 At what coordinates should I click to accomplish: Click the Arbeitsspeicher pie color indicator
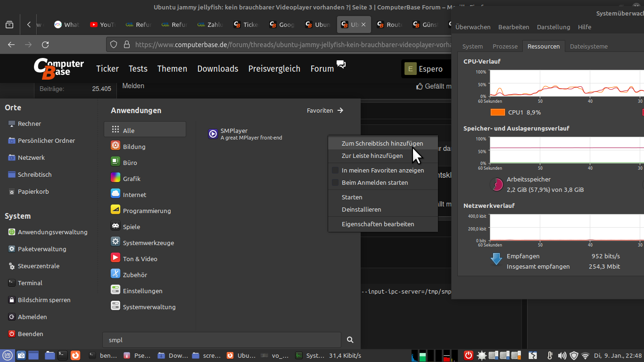496,184
